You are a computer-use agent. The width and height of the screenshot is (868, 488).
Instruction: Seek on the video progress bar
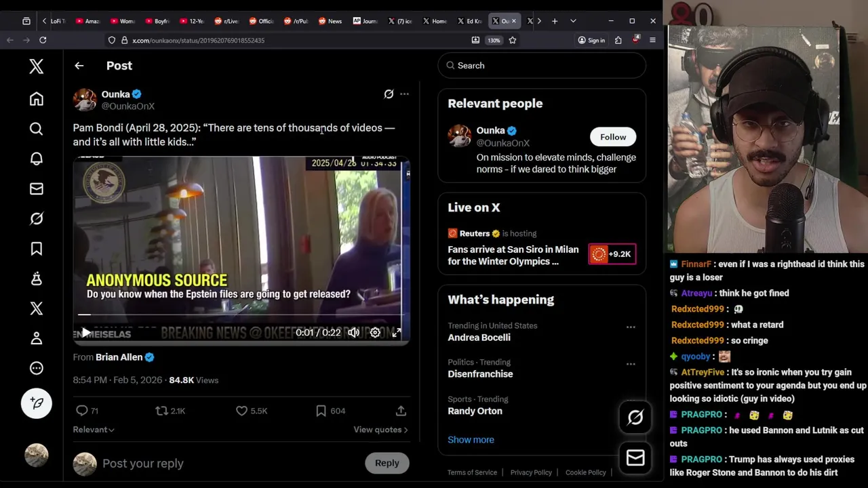coord(241,314)
